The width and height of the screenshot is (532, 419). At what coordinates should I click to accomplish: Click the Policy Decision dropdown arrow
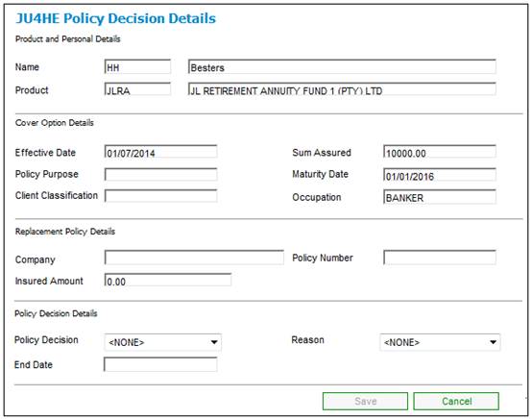(x=214, y=342)
